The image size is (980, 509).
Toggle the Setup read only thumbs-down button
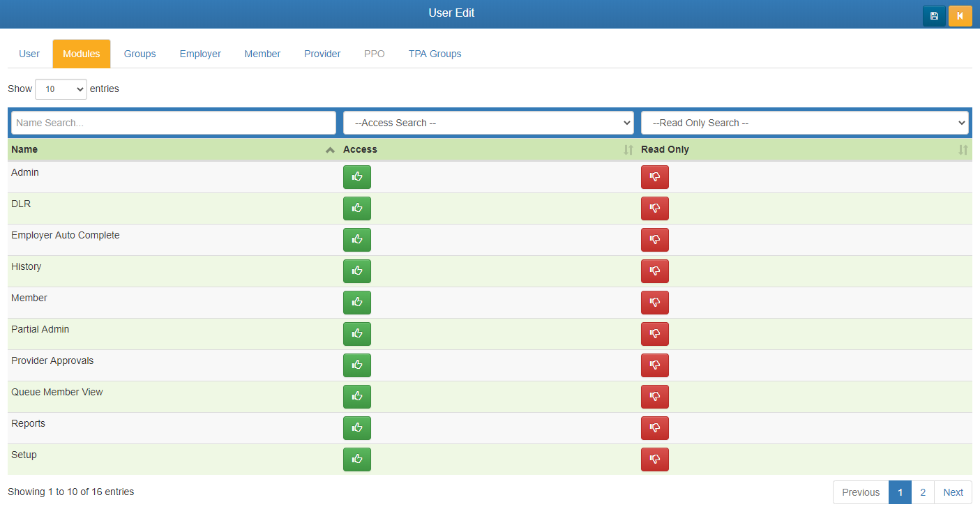pyautogui.click(x=654, y=459)
